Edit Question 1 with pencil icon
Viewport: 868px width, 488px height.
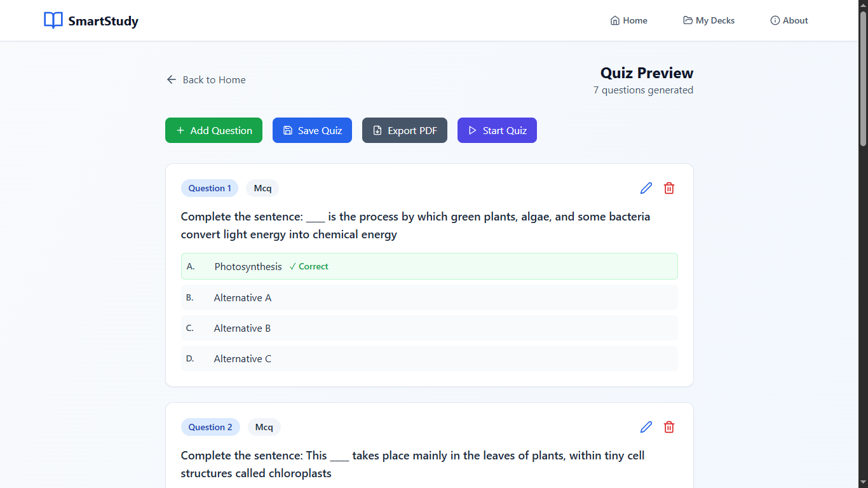click(646, 188)
